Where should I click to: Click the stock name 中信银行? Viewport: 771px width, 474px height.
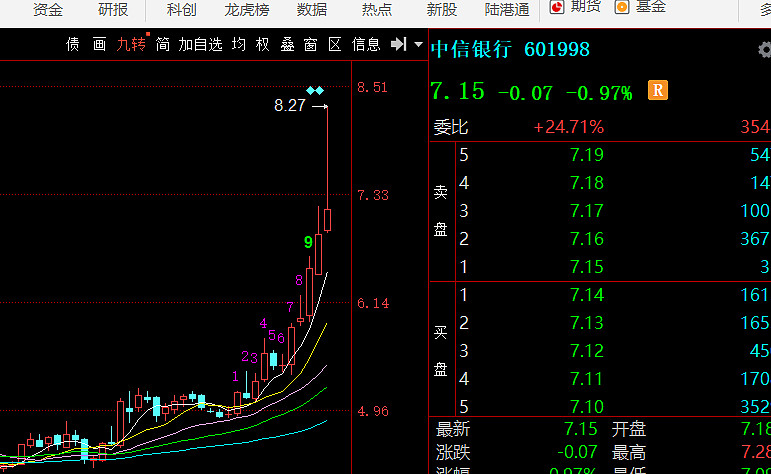coord(471,49)
